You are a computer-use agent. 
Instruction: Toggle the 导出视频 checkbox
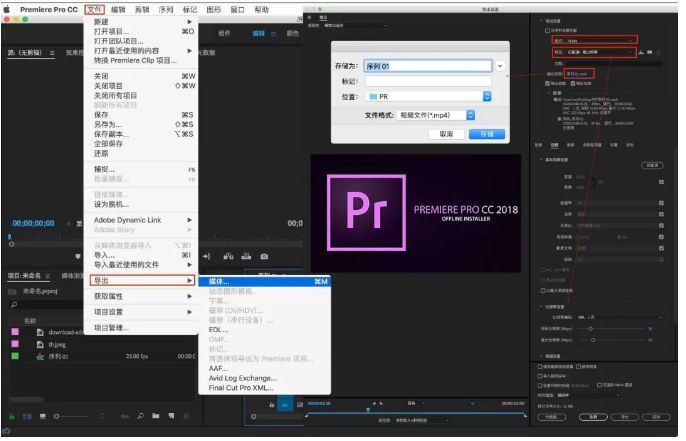pyautogui.click(x=547, y=84)
